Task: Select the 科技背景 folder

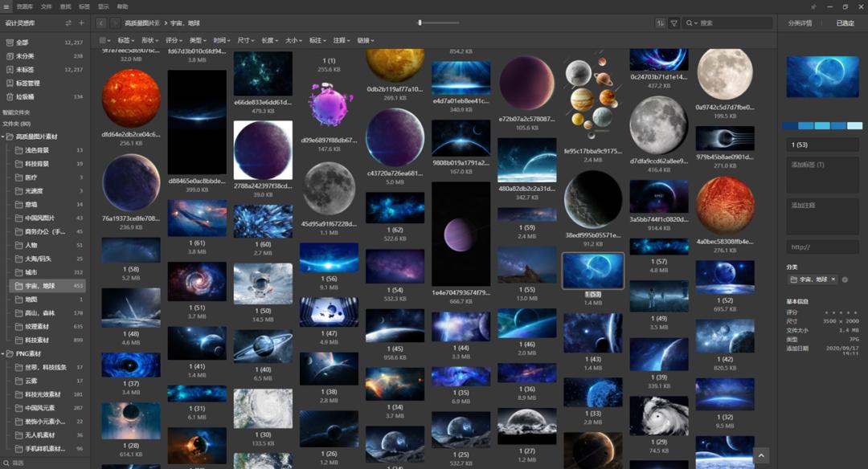Action: tap(37, 164)
